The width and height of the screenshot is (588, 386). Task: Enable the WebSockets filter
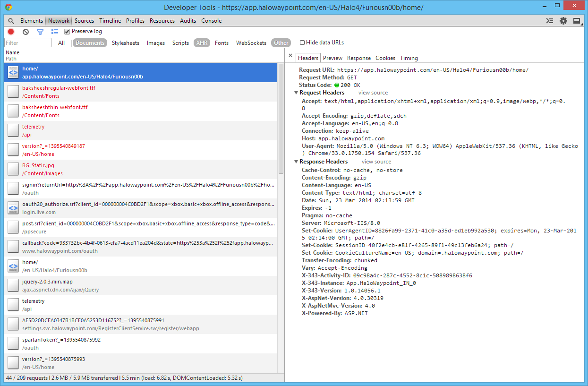(251, 43)
